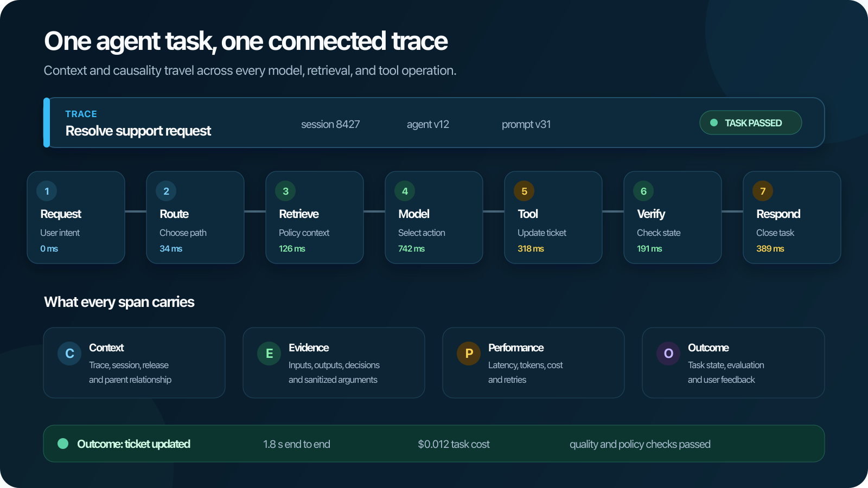Open the Respond step title

click(778, 214)
